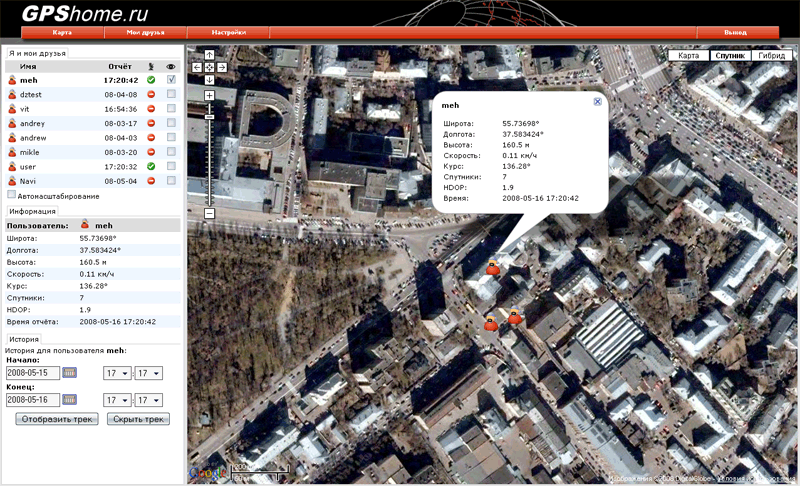Select user andrey in the friends list
The width and height of the screenshot is (800, 486).
[x=32, y=123]
